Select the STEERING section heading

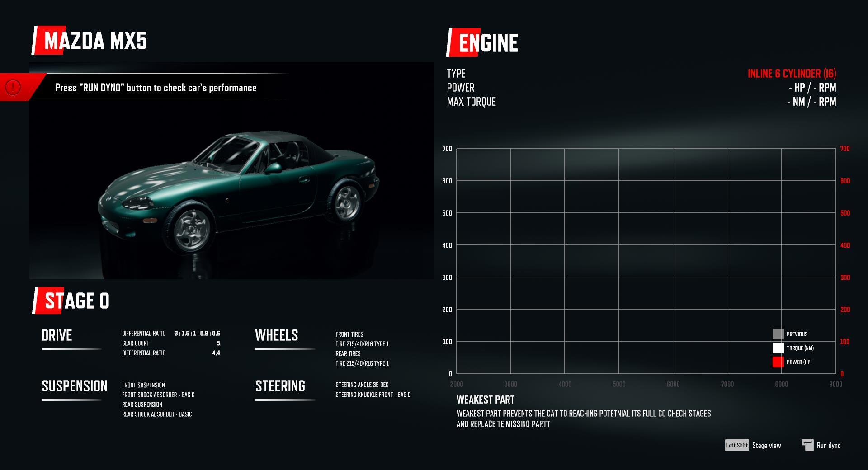point(280,386)
